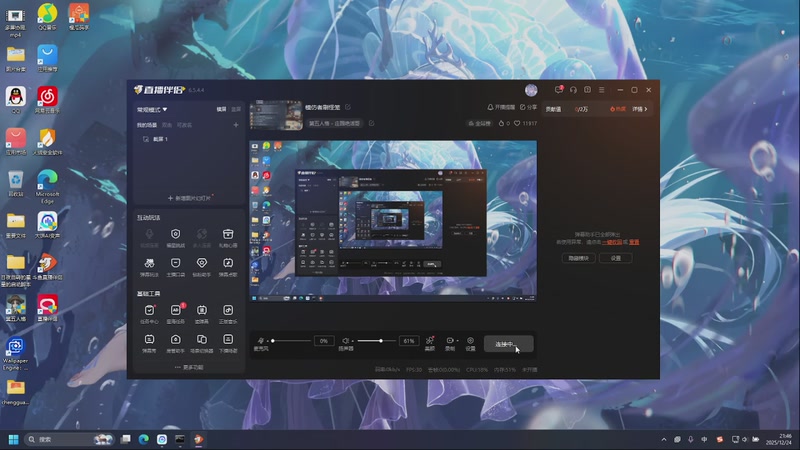Mute the microphone (麦克风) icon
The width and height of the screenshot is (800, 450).
[261, 340]
